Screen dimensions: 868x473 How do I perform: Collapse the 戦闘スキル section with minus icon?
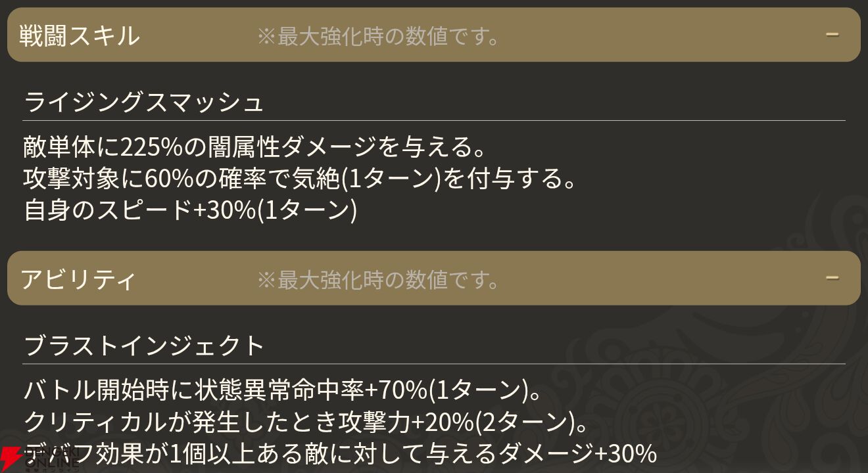832,34
